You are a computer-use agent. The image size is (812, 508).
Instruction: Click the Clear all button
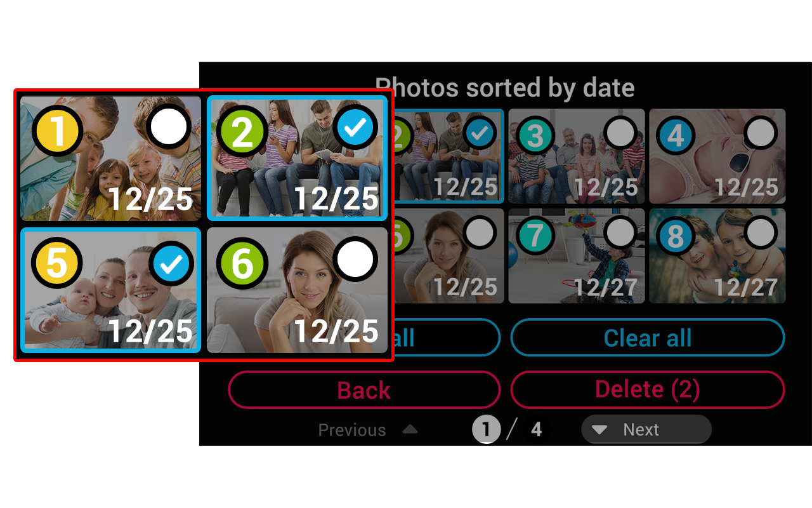648,337
